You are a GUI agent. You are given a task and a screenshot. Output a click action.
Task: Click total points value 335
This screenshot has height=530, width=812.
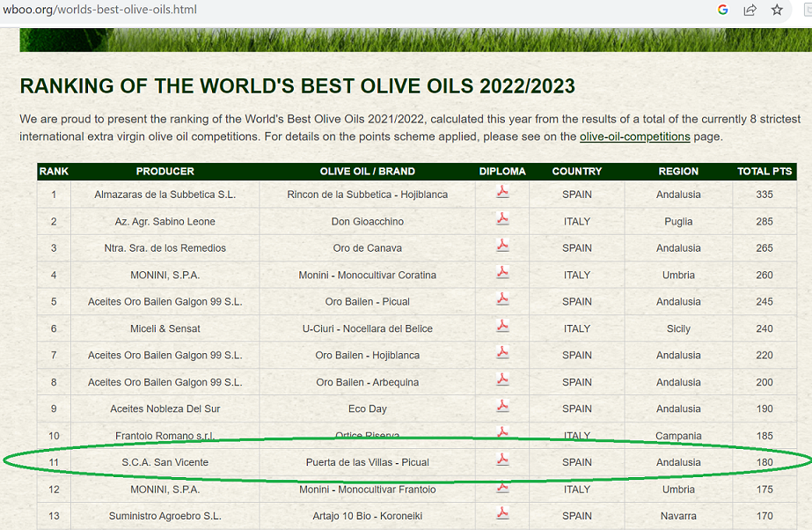pyautogui.click(x=764, y=195)
